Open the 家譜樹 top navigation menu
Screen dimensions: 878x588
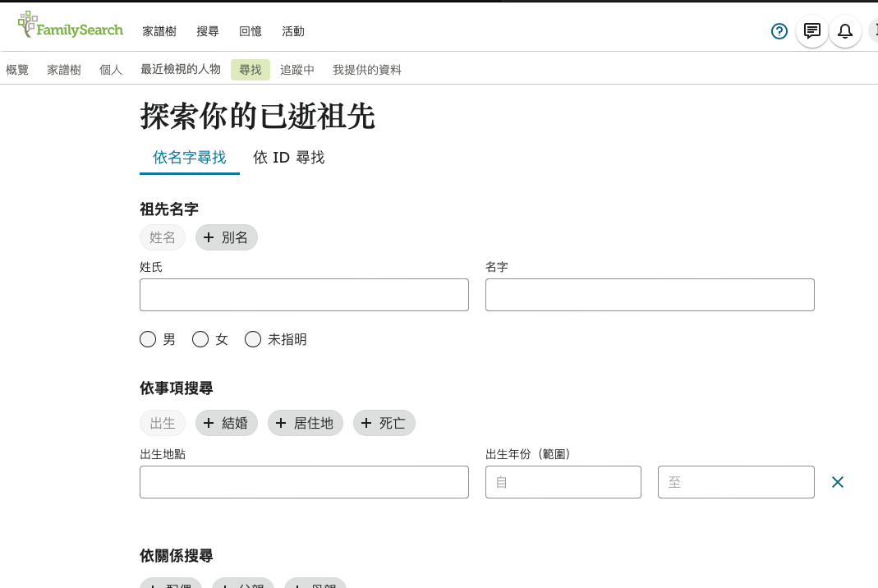(x=159, y=31)
